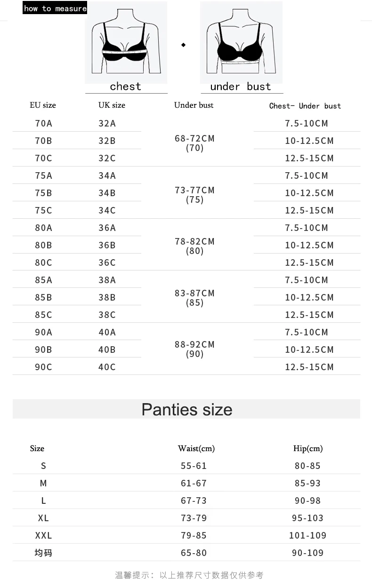
Task: Click the "how to measure" label
Action: (55, 8)
